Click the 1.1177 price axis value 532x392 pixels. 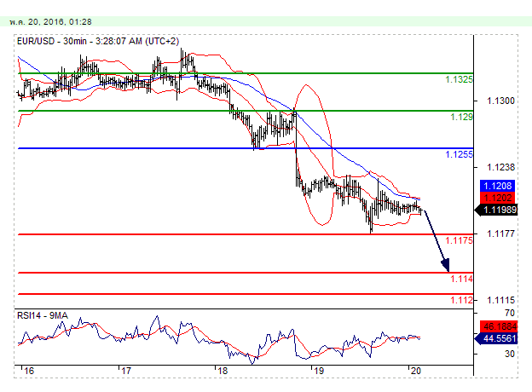[500, 233]
